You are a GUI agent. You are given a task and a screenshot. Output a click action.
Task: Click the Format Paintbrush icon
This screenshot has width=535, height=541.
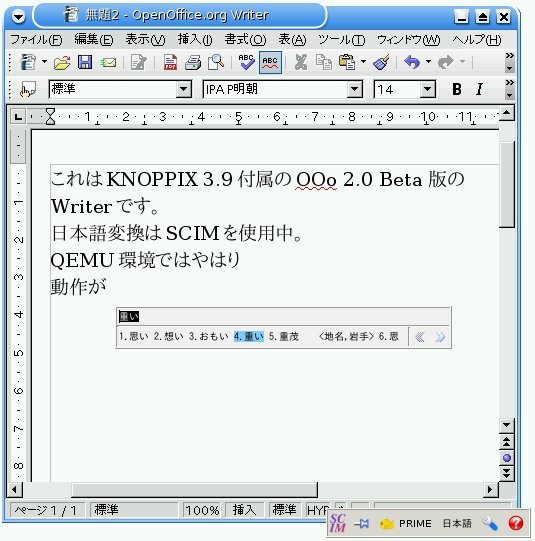(x=382, y=62)
